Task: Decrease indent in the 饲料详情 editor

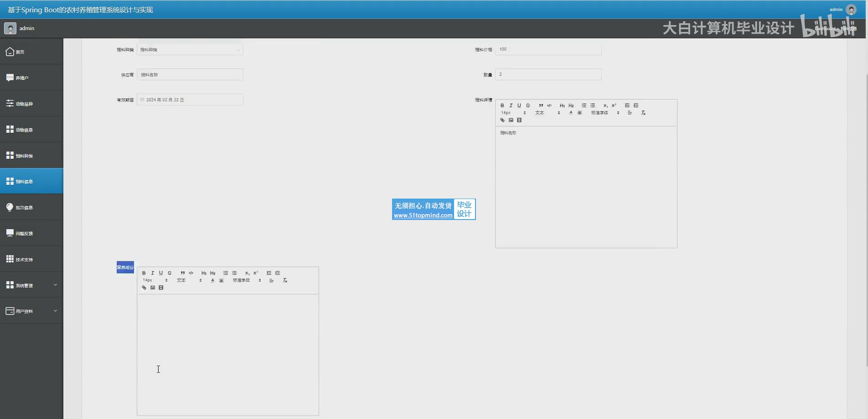Action: click(x=627, y=106)
